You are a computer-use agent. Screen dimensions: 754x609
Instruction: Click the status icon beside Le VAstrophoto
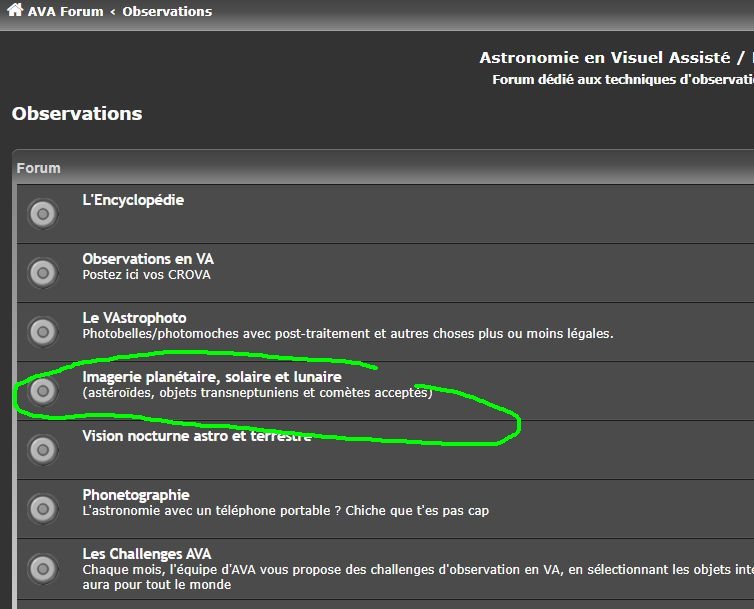pyautogui.click(x=42, y=331)
